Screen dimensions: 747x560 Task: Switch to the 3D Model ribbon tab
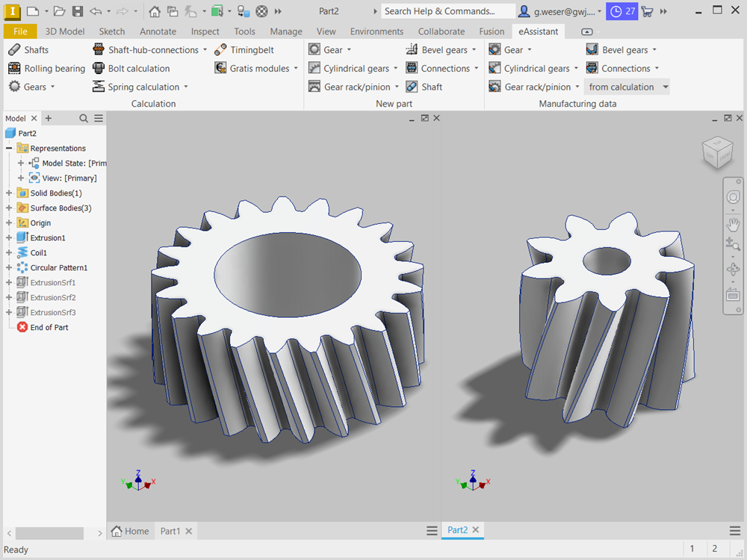click(x=65, y=31)
